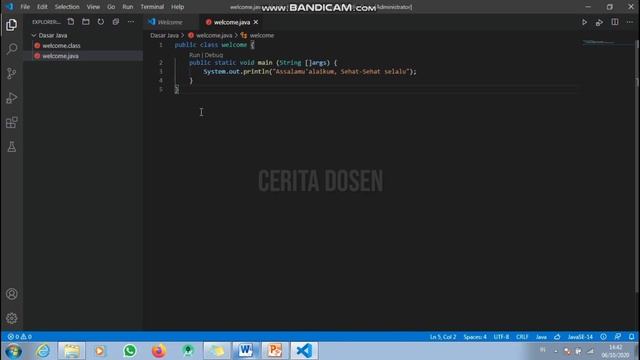Change indentation via Spaces: 4
This screenshot has height=360, width=640.
[475, 337]
